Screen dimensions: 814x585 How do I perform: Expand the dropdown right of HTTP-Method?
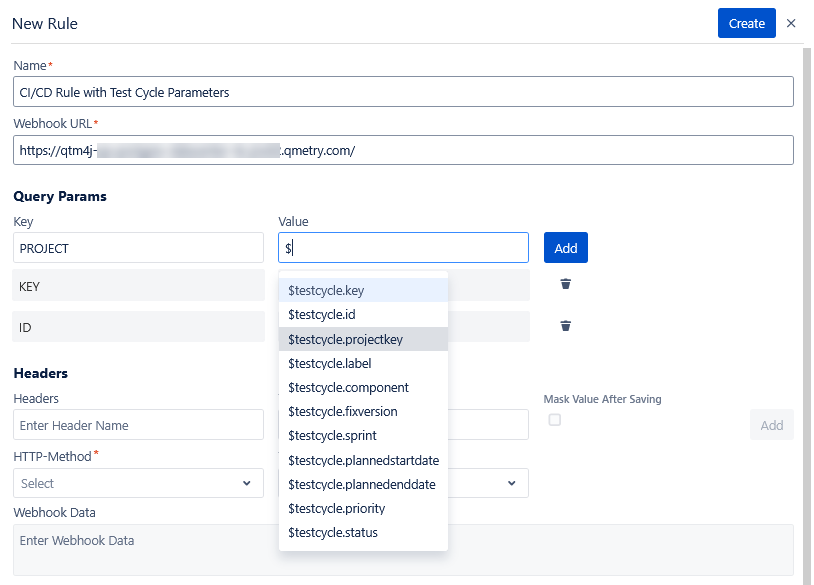[510, 483]
